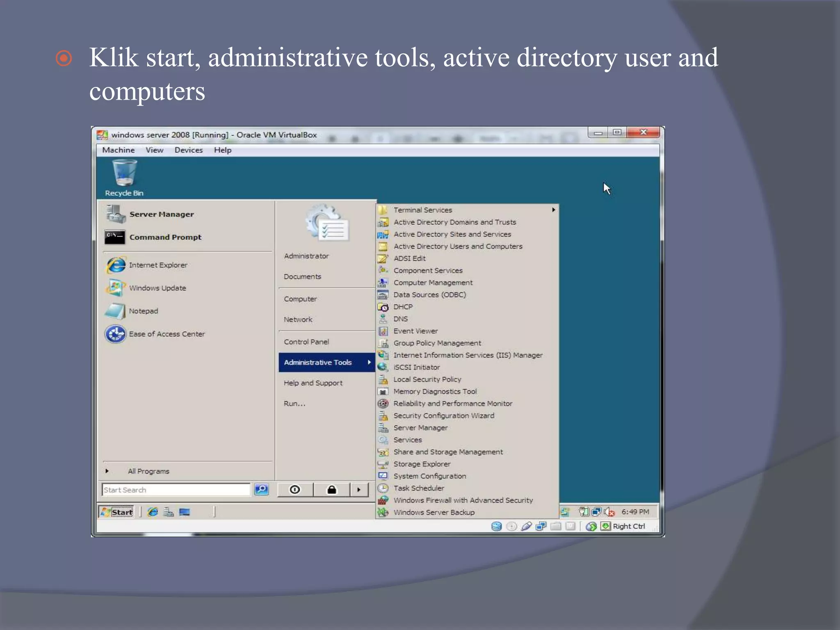Click the tray network icon
Viewport: 840px width, 630px height.
point(596,512)
